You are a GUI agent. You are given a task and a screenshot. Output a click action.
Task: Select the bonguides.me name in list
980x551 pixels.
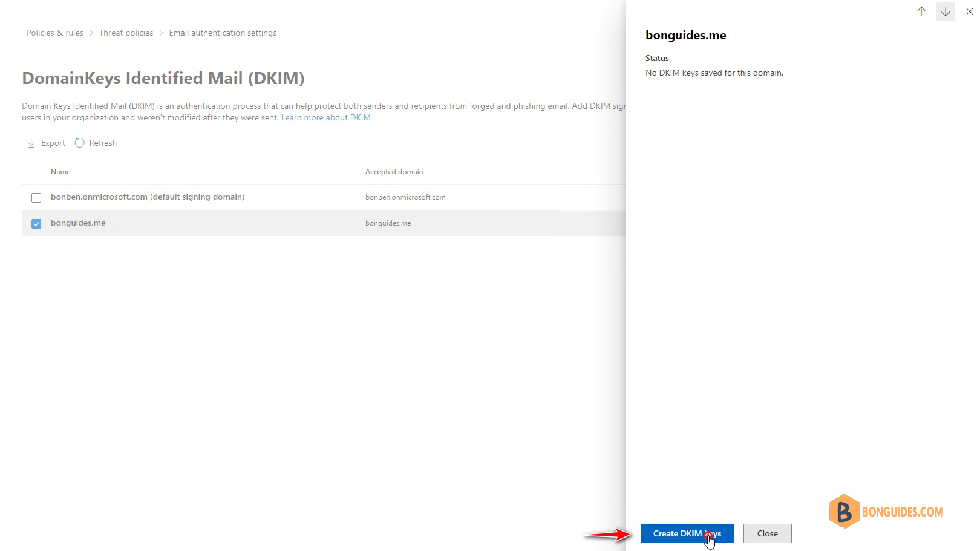click(78, 223)
